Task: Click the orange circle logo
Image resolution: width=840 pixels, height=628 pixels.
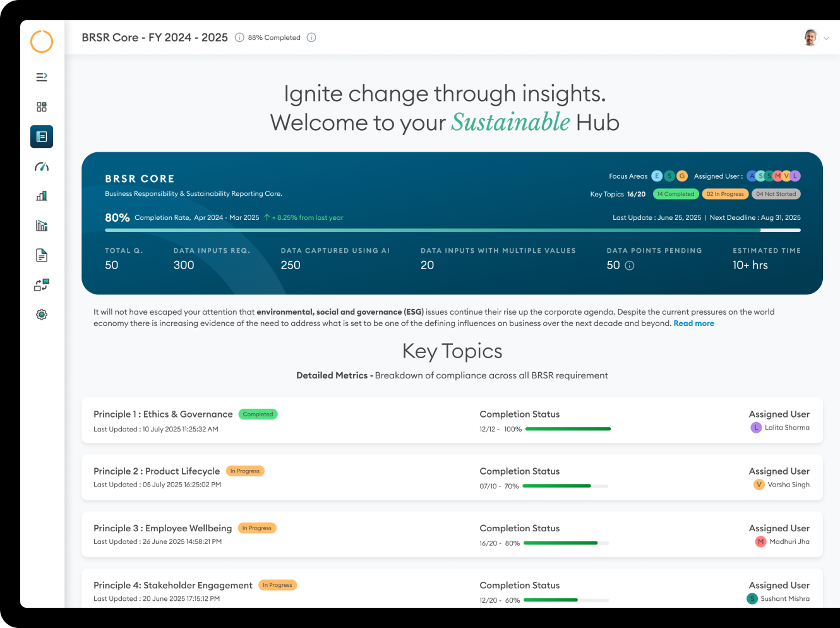Action: [42, 42]
